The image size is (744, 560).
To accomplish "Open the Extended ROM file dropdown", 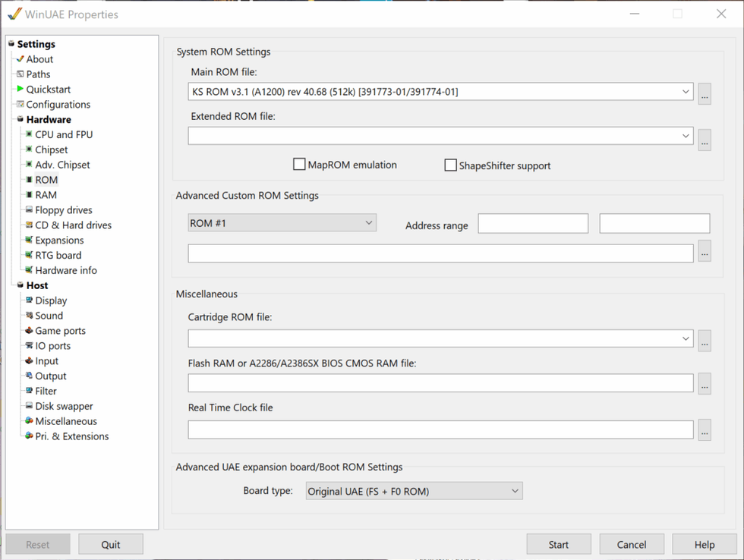I will point(685,136).
